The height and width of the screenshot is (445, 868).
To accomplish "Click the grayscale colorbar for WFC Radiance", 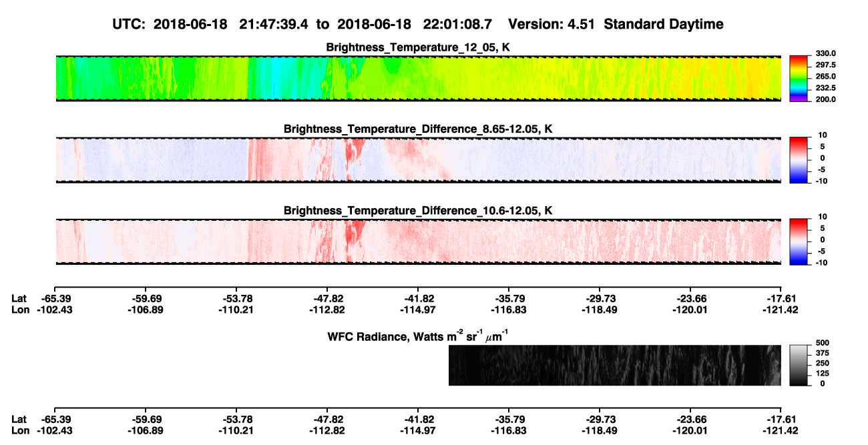I will (x=799, y=365).
